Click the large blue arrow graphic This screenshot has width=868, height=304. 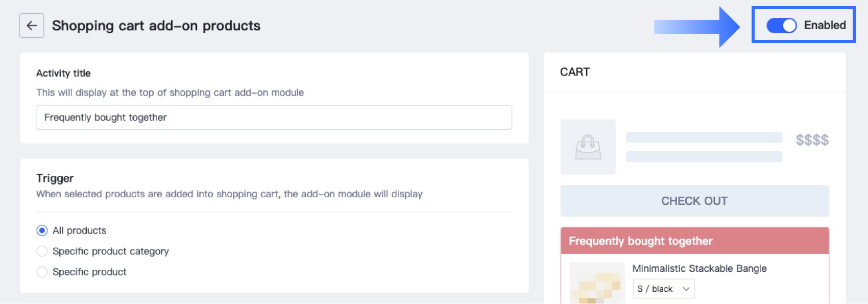click(697, 27)
